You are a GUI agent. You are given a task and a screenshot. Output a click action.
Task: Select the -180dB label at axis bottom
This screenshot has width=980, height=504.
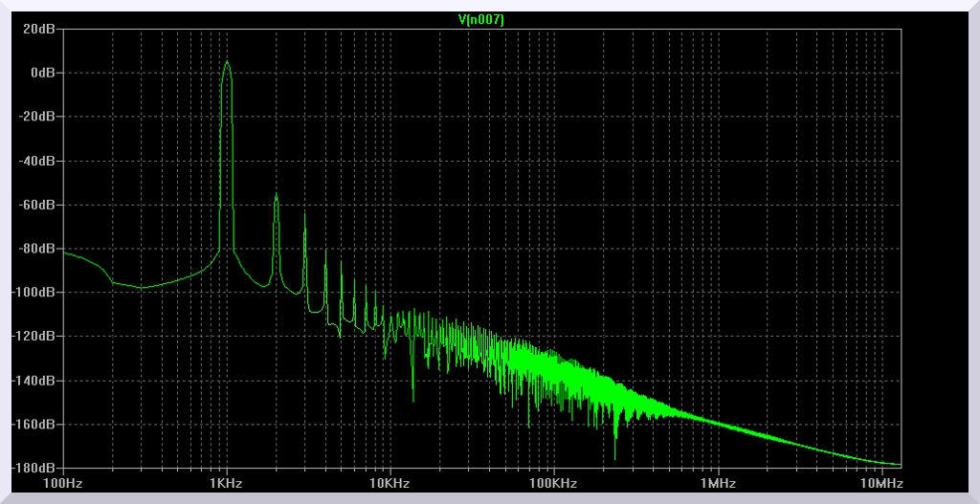(x=36, y=468)
